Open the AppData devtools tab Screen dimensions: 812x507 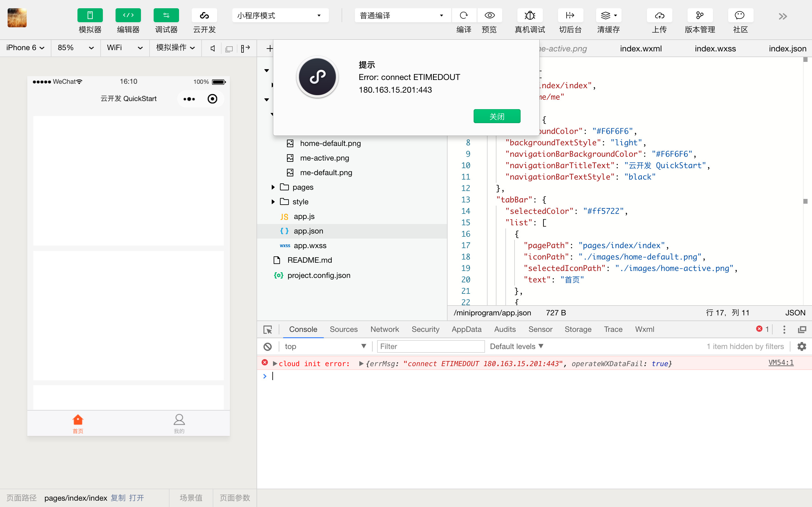click(x=466, y=329)
